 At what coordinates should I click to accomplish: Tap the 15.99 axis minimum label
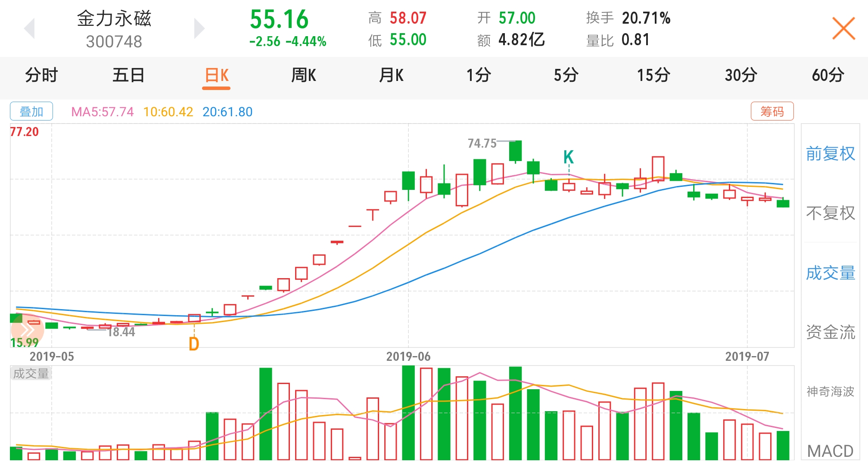[x=25, y=343]
